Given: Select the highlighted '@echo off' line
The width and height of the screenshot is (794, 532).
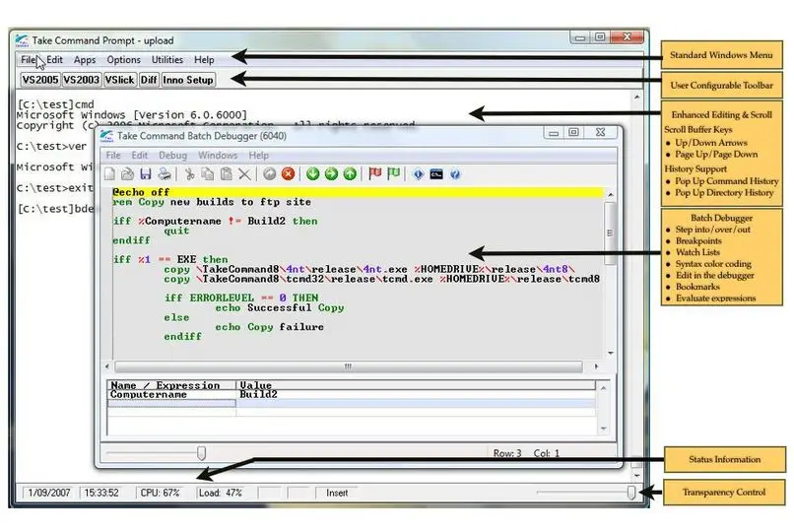Looking at the screenshot, I should point(358,192).
